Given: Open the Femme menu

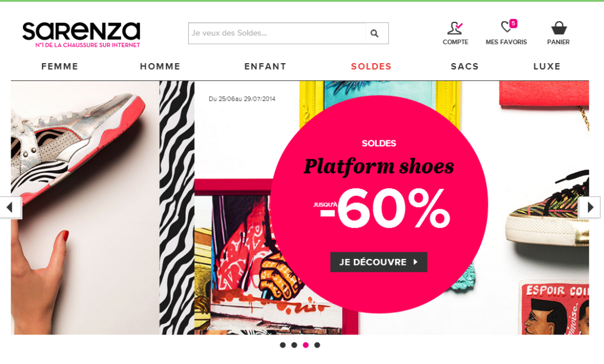Looking at the screenshot, I should [60, 66].
